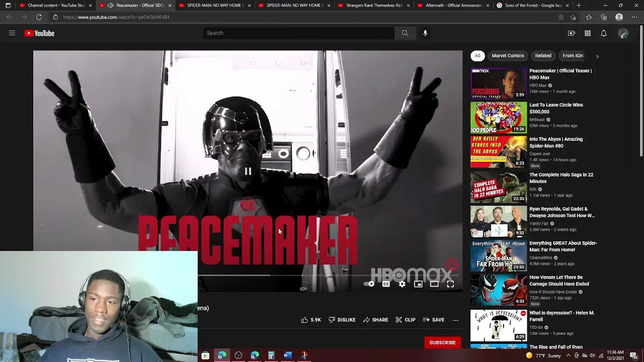The height and width of the screenshot is (362, 644).
Task: Open Calculator from the taskbar
Action: tap(271, 355)
